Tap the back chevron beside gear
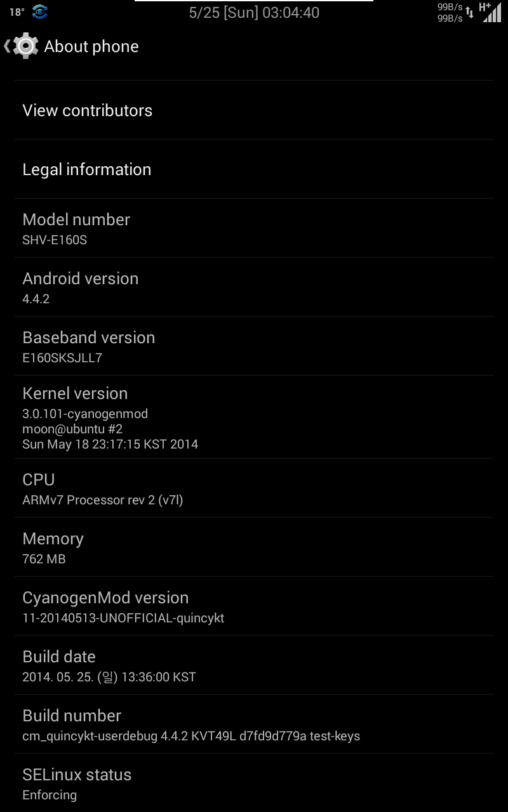The width and height of the screenshot is (508, 812). 7,46
